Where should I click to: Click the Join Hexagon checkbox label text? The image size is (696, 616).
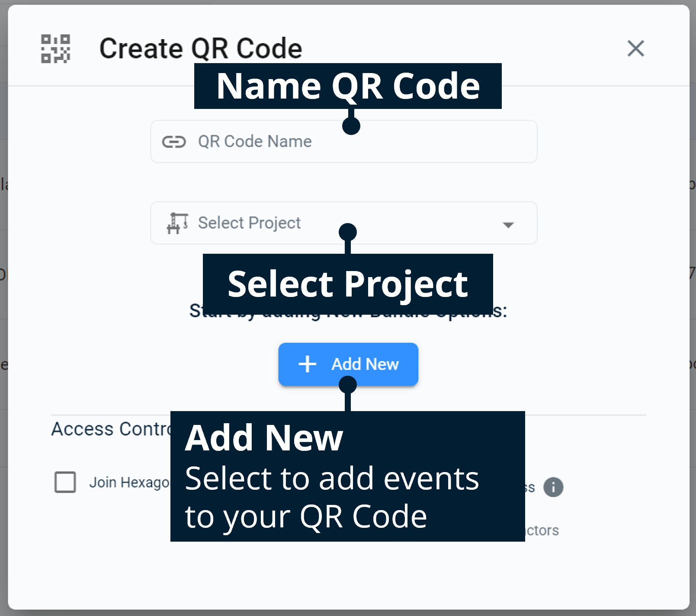[x=129, y=482]
